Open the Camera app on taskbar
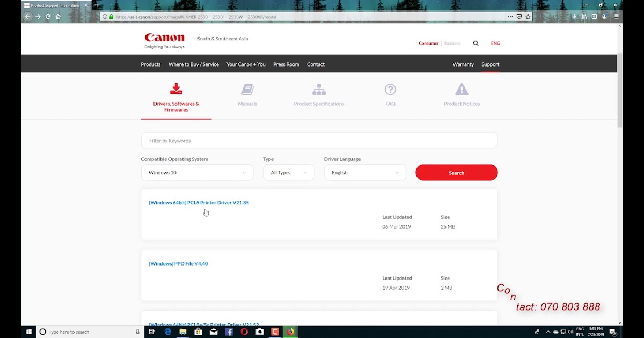 pos(260,332)
